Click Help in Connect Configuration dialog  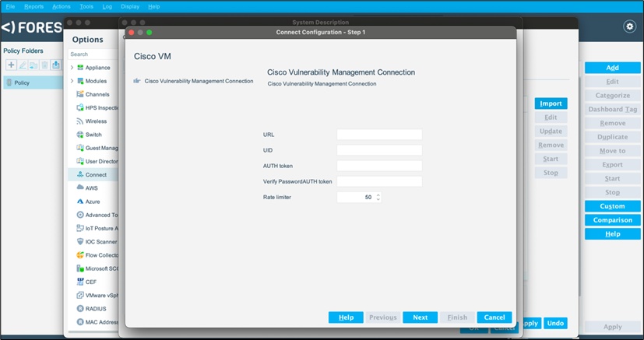pos(346,317)
